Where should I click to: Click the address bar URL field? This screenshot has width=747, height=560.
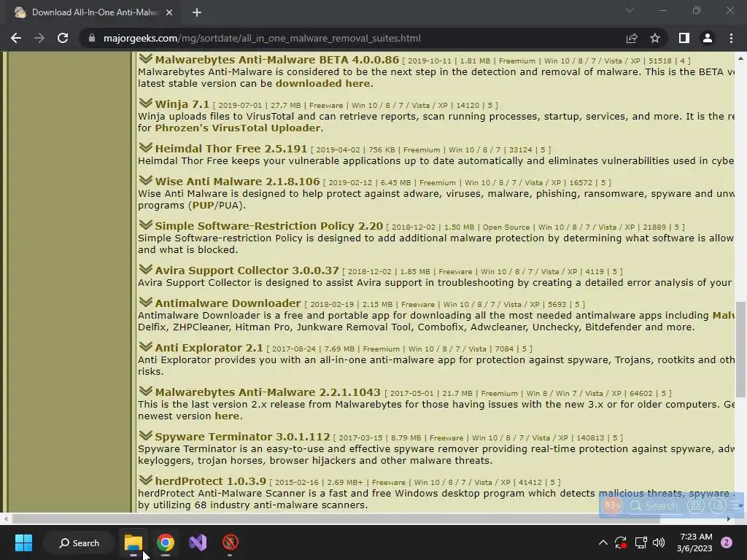[352, 38]
